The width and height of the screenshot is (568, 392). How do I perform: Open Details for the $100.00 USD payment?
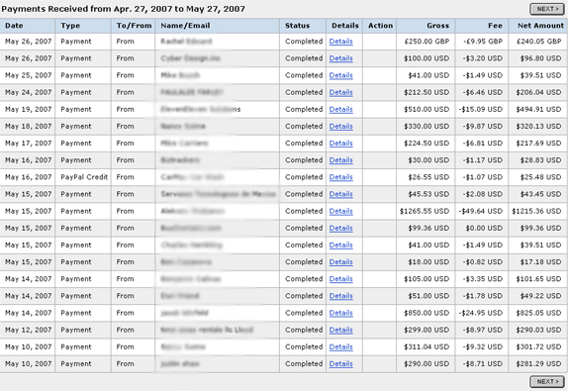340,58
